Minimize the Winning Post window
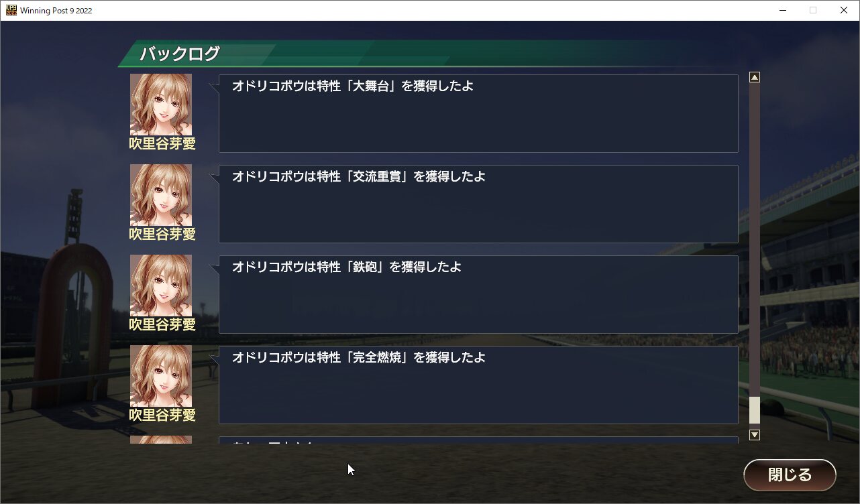 pyautogui.click(x=782, y=10)
